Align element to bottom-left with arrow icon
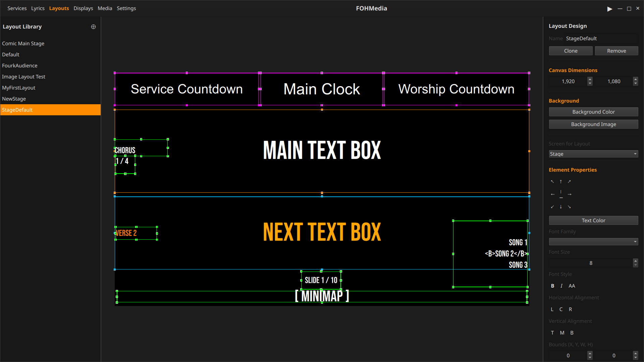The image size is (644, 362). [552, 207]
